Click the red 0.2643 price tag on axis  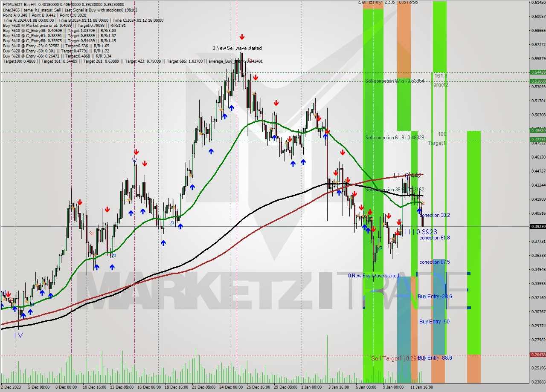(537, 355)
